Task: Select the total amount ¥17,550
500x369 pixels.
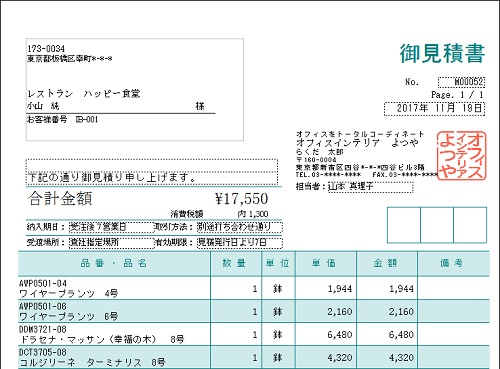Action: point(242,199)
